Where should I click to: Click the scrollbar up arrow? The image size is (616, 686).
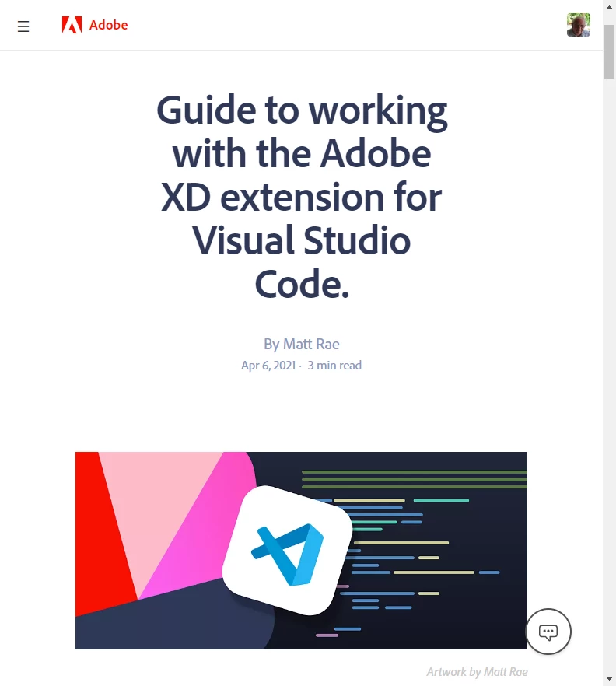609,6
